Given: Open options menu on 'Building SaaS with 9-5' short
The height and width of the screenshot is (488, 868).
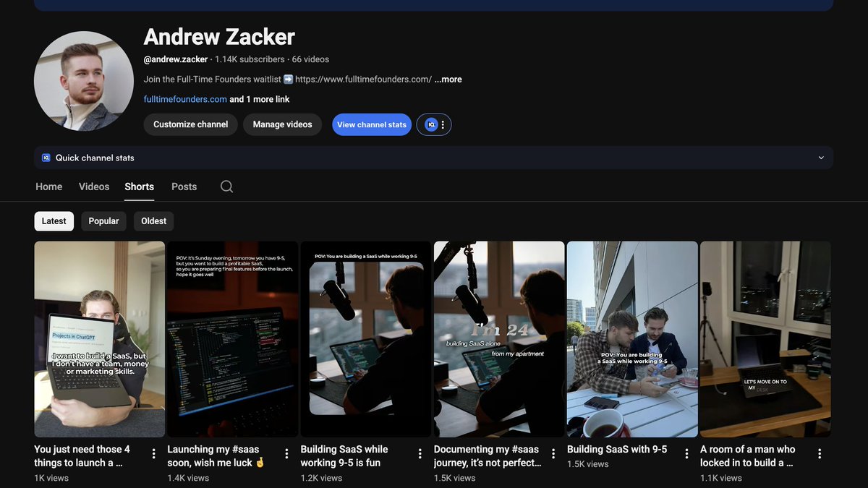Looking at the screenshot, I should [686, 453].
